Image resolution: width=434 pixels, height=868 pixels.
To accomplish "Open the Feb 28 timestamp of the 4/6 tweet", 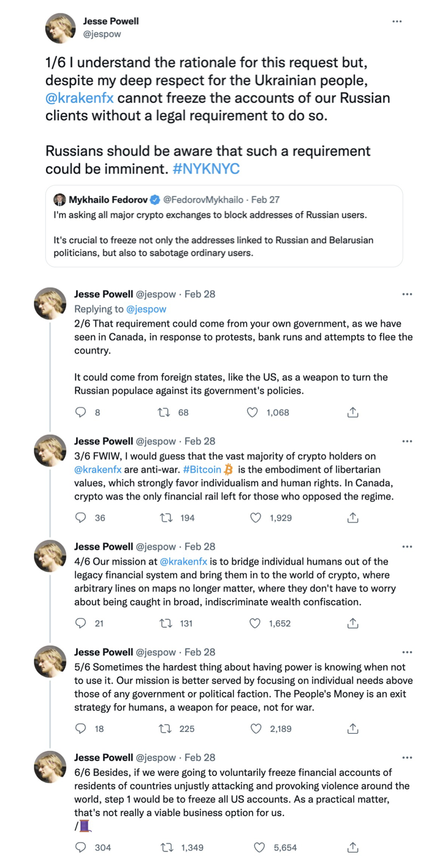I will pyautogui.click(x=200, y=547).
